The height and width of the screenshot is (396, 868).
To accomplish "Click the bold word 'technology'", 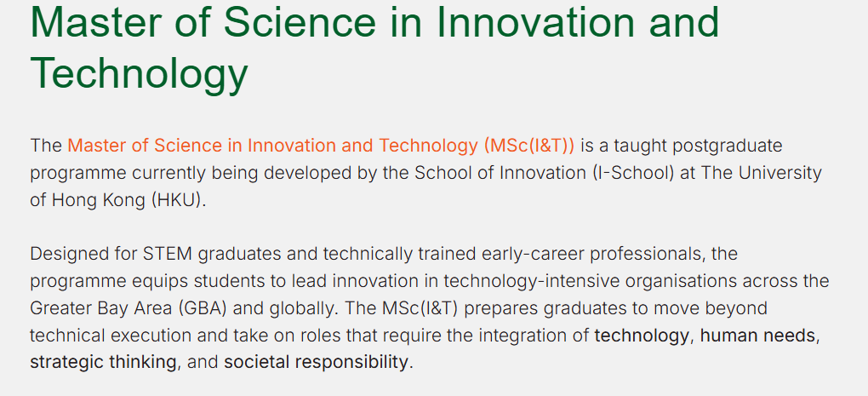I will pos(642,335).
